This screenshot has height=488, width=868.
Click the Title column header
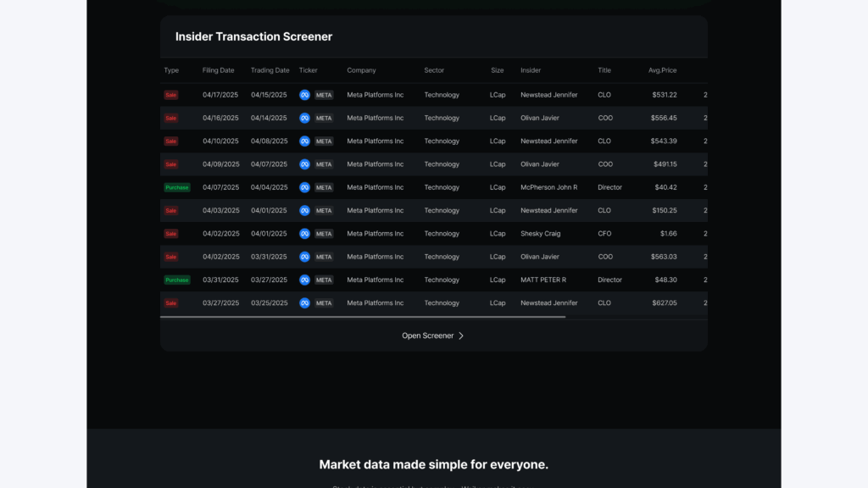point(604,70)
